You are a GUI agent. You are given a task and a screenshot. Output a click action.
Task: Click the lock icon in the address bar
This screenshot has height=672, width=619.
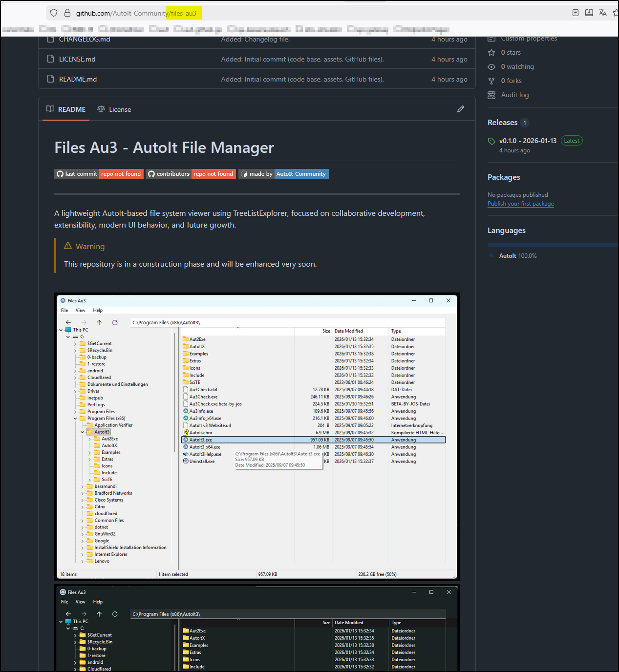(67, 13)
